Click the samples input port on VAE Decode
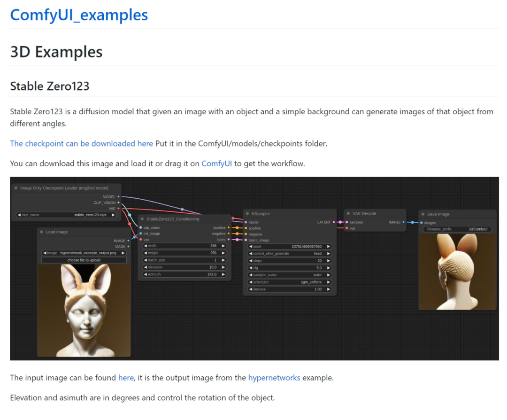 pos(347,222)
